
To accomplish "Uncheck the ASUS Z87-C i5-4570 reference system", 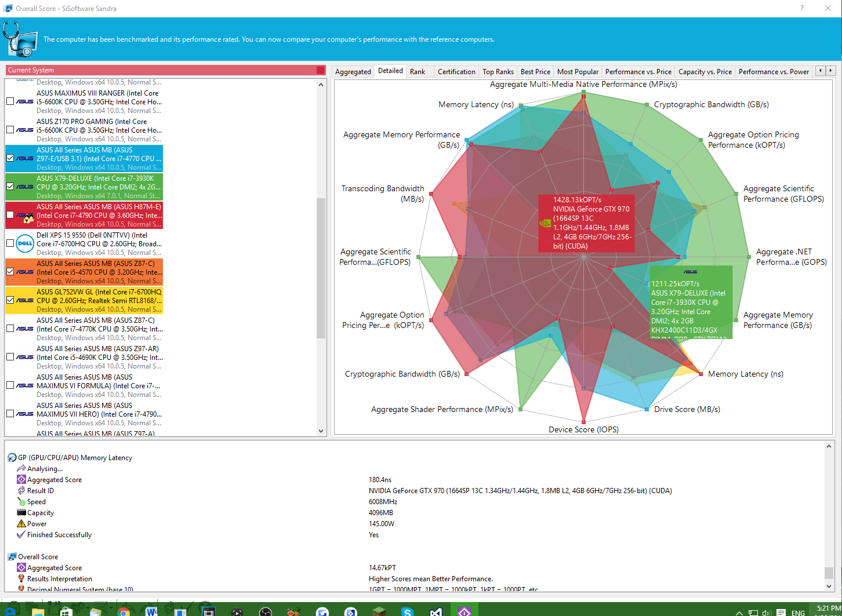I will pyautogui.click(x=10, y=272).
